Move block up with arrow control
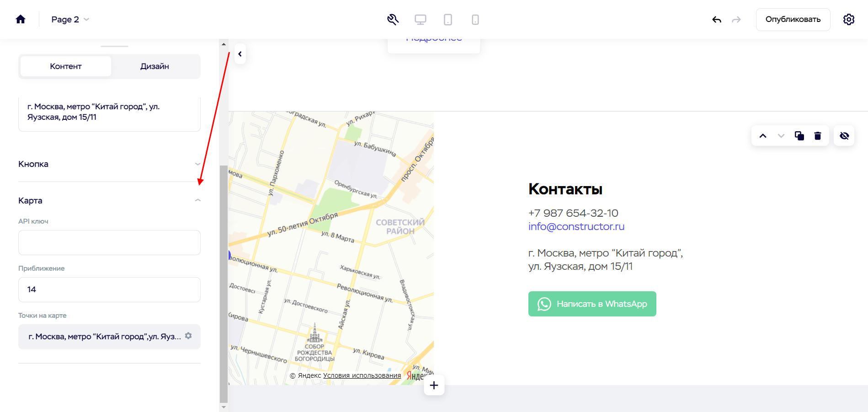The image size is (868, 412). tap(762, 135)
